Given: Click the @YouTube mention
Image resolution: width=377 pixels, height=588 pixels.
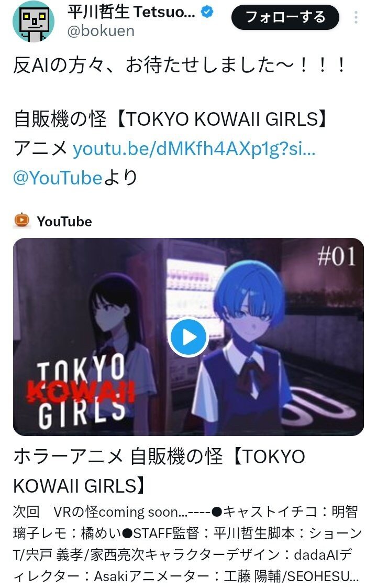Looking at the screenshot, I should pos(58,177).
